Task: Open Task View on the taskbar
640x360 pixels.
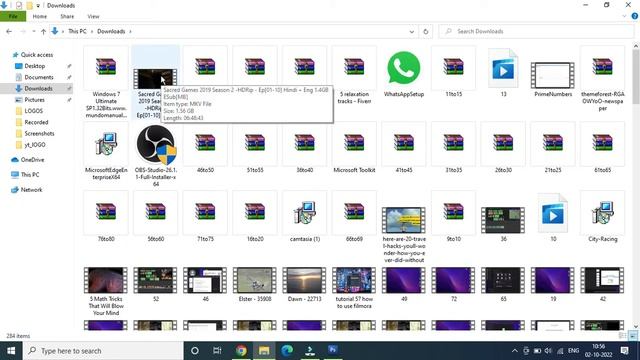Action: [x=217, y=351]
